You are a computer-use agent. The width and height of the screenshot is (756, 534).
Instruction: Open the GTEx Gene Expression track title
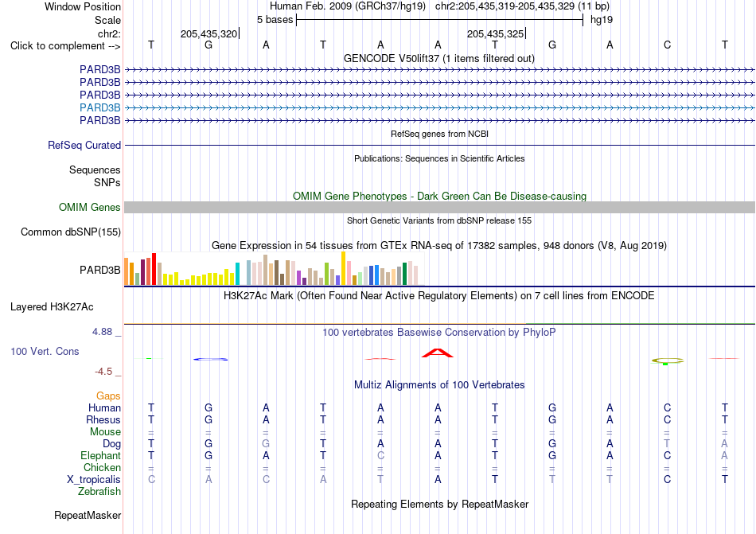[x=439, y=246]
